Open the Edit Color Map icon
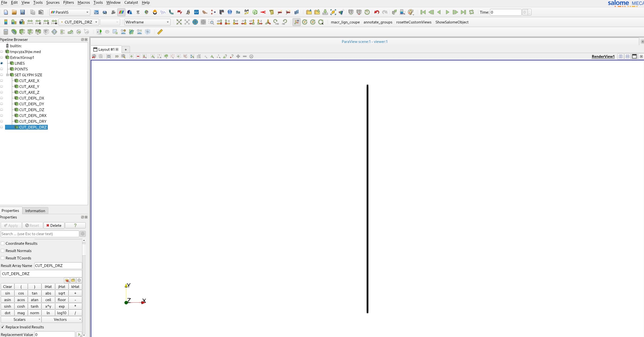 coord(14,22)
